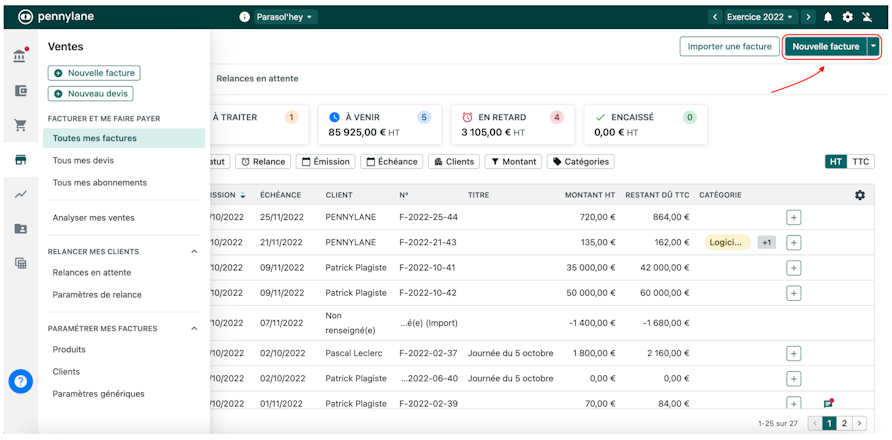Add category on invoice F-2022-21-43
This screenshot has width=892, height=440.
click(x=794, y=242)
